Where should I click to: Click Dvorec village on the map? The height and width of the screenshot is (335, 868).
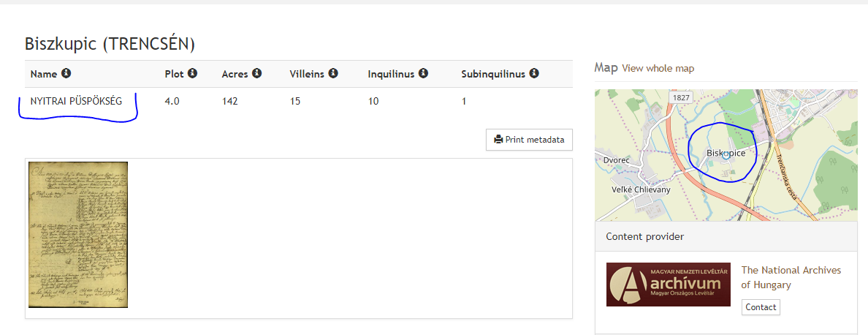tap(617, 159)
